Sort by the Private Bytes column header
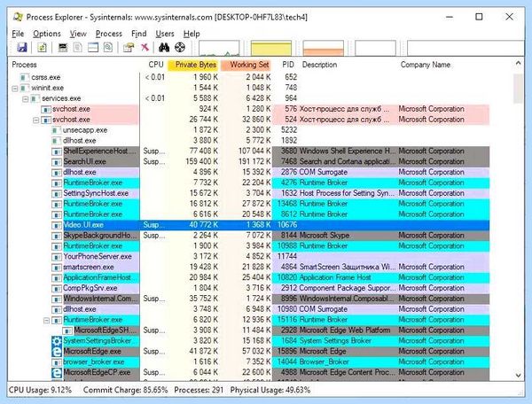The height and width of the screenshot is (404, 532). tap(192, 65)
